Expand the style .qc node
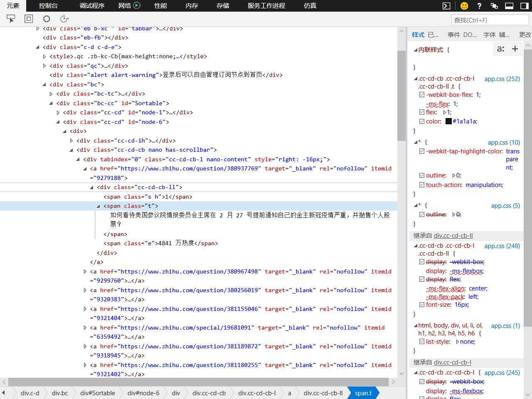The width and height of the screenshot is (532, 399). coord(44,56)
